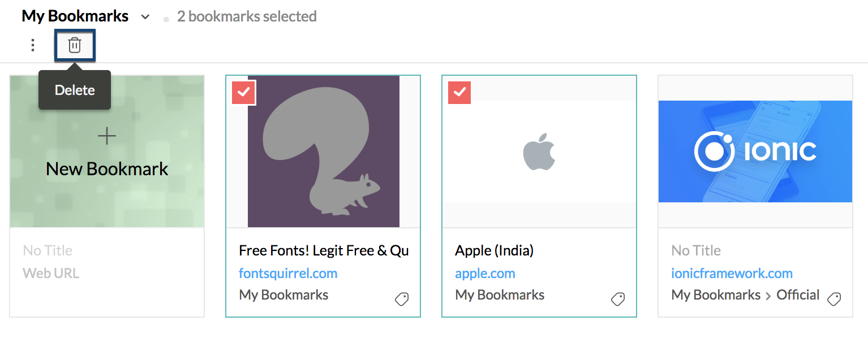Image resolution: width=868 pixels, height=338 pixels.
Task: Click the tag icon on Font Squirrel card
Action: coord(402,299)
